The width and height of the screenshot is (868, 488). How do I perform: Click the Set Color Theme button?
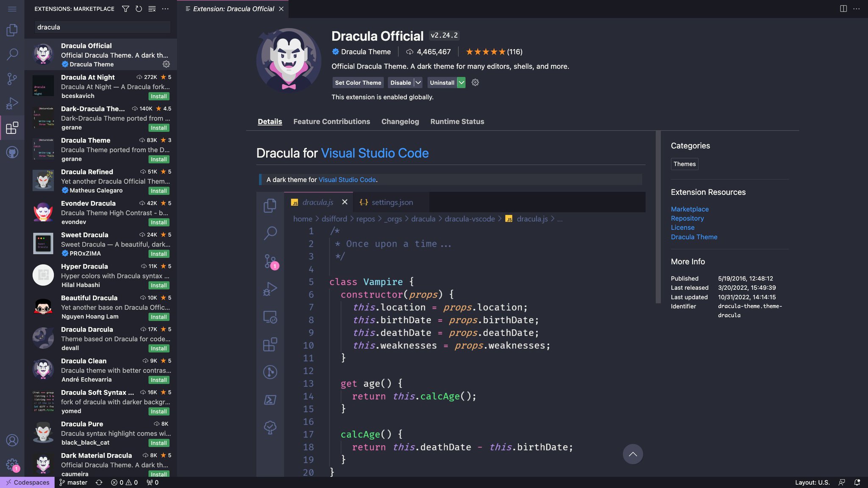[x=358, y=82]
